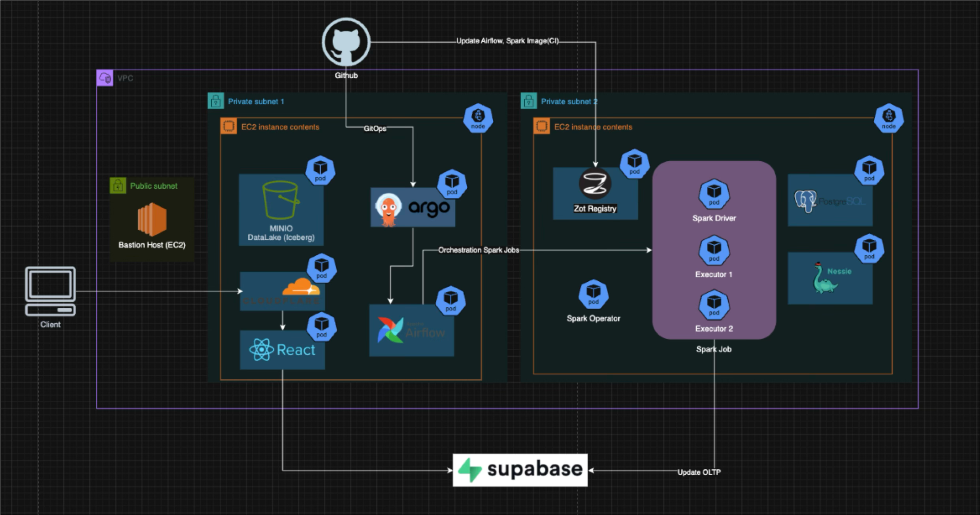Screen dimensions: 980x515
Task: Select the 'Spark Driver' label
Action: (x=714, y=218)
